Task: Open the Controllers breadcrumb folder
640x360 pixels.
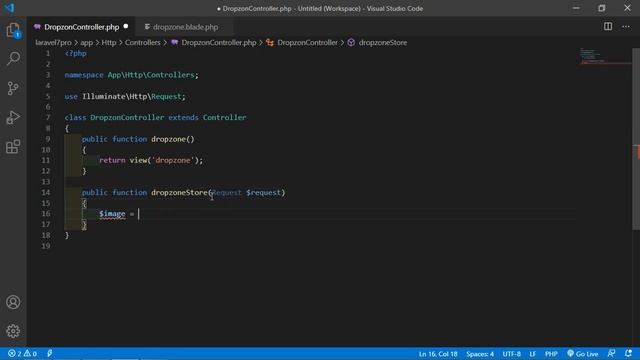Action: (142, 42)
